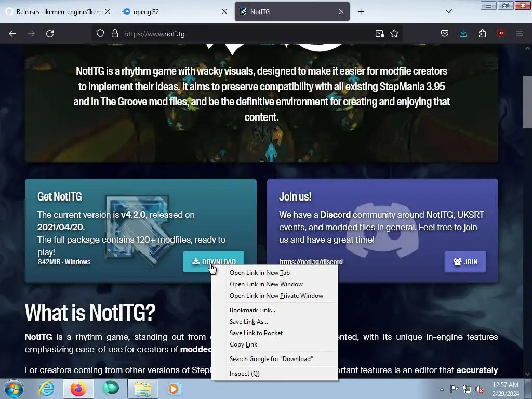Show hidden system tray icons arrow
The height and width of the screenshot is (399, 532).
click(442, 389)
